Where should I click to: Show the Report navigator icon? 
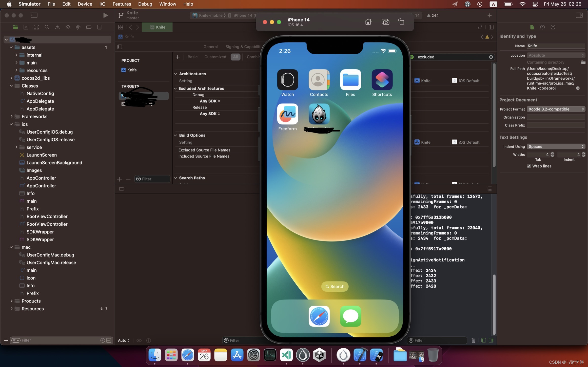(99, 27)
